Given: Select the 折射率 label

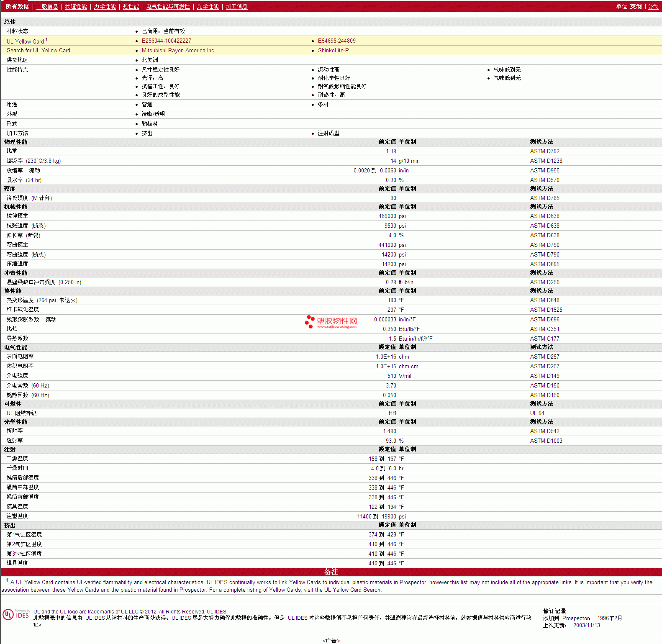Looking at the screenshot, I should point(15,431).
